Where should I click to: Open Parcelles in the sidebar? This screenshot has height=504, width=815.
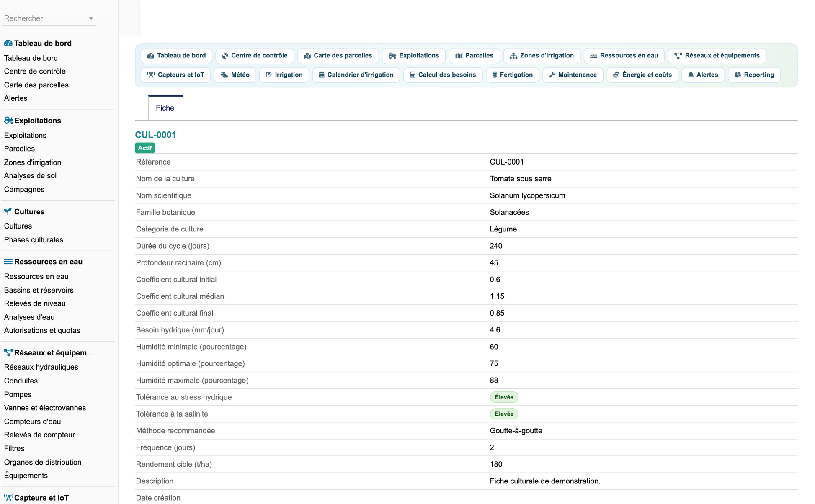[x=19, y=149]
